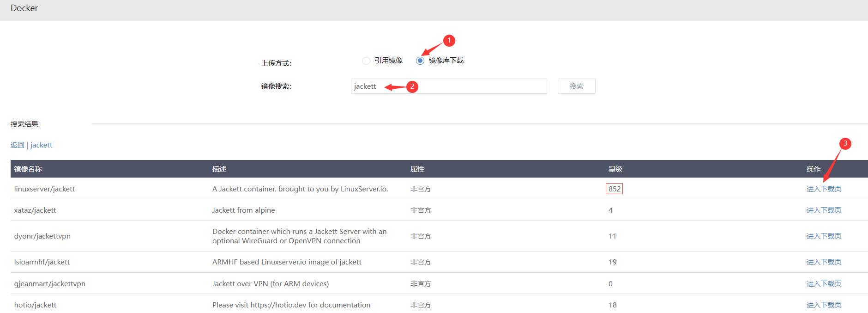868x313 pixels.
Task: Open download page for linuxserver/jackett
Action: click(824, 189)
